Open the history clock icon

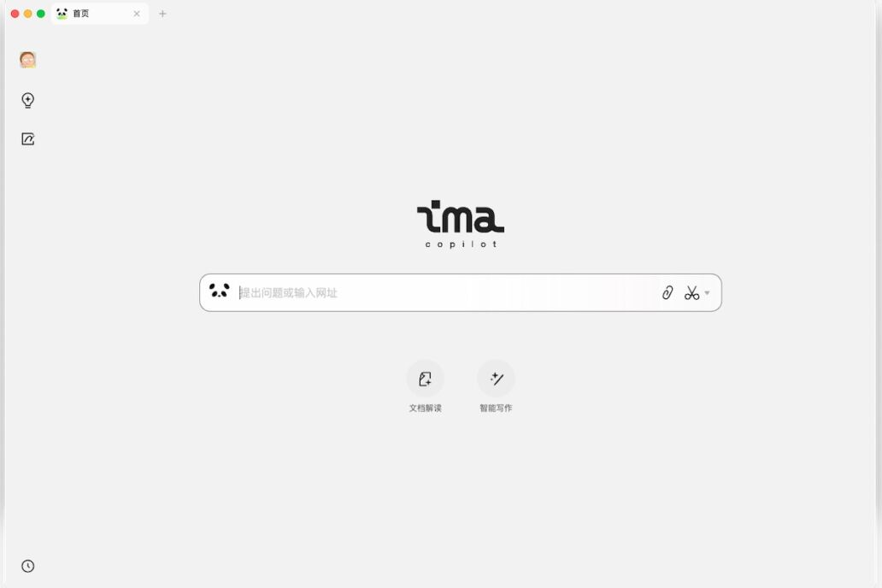coord(27,566)
